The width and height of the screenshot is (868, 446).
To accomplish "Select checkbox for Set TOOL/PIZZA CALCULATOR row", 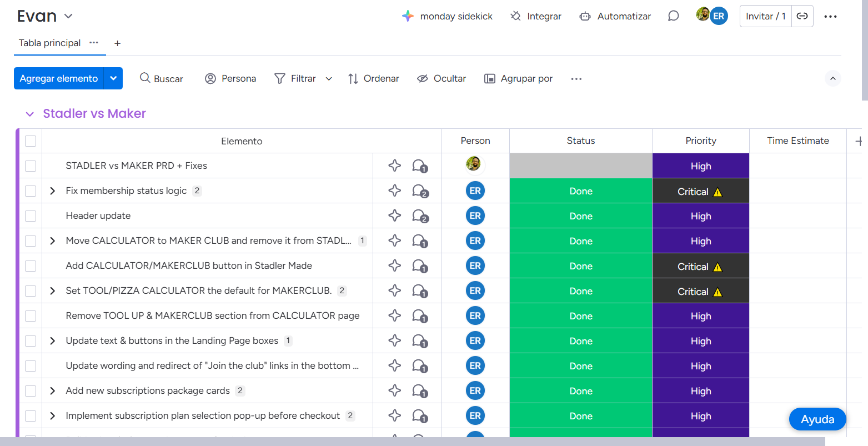I will pyautogui.click(x=31, y=291).
